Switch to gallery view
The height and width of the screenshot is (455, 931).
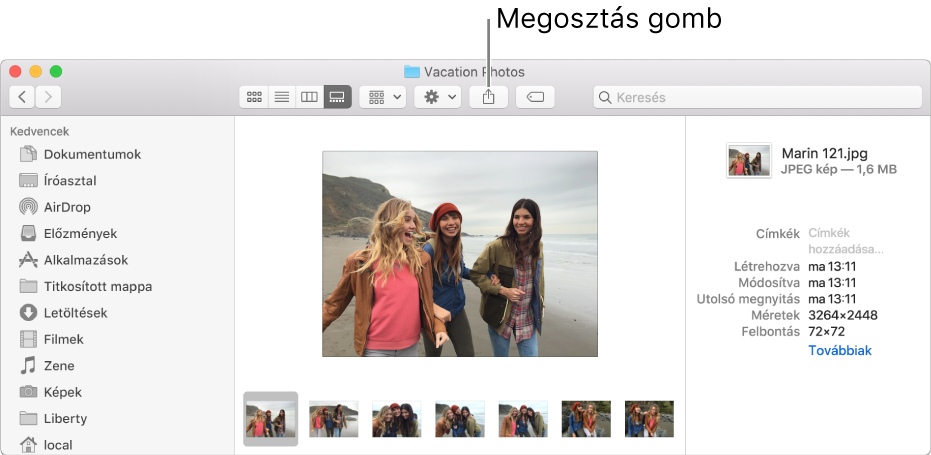coord(338,97)
